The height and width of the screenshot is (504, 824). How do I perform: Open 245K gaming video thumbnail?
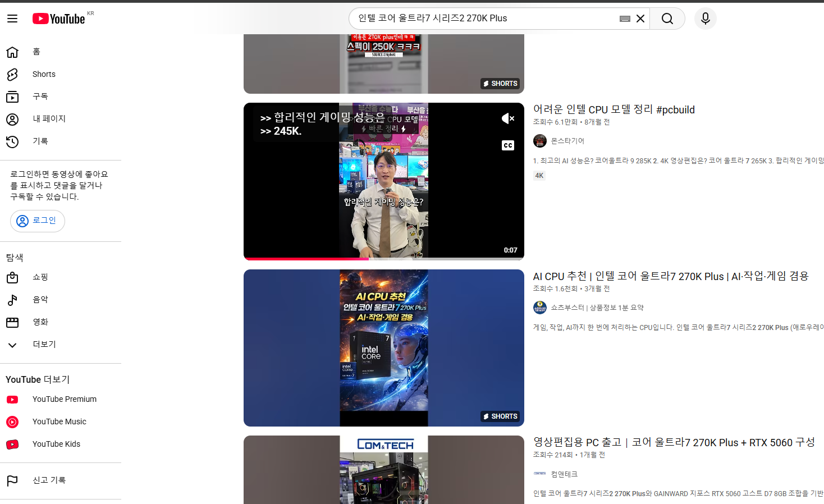click(x=384, y=181)
